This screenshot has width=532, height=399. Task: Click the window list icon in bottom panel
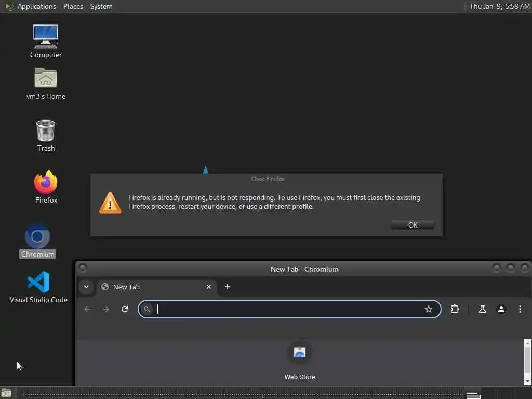pyautogui.click(x=473, y=395)
